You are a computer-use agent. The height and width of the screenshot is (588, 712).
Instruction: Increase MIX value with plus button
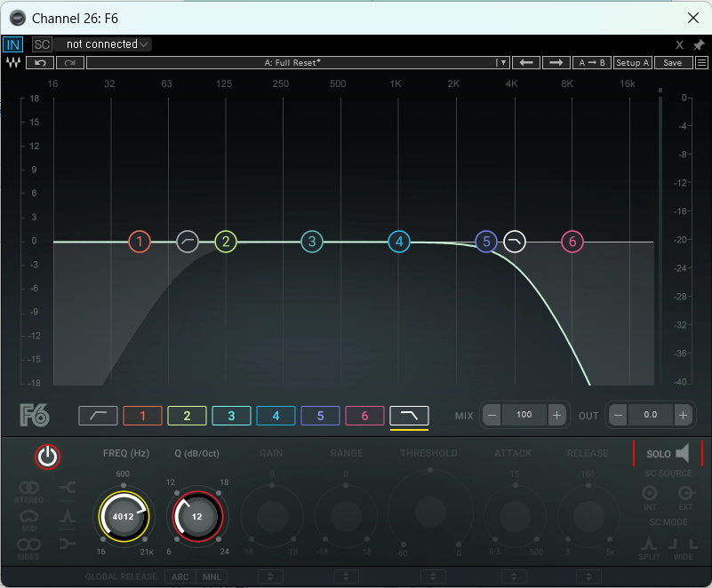click(556, 415)
